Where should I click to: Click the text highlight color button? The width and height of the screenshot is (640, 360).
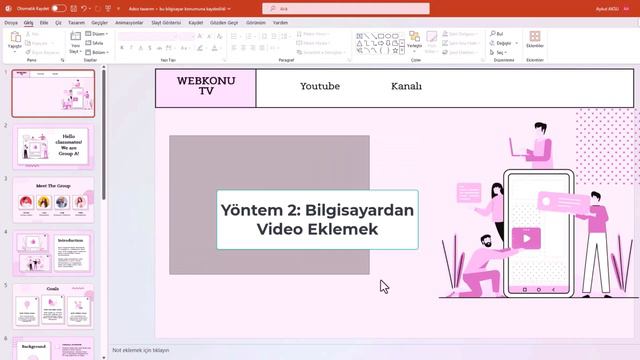tap(200, 48)
